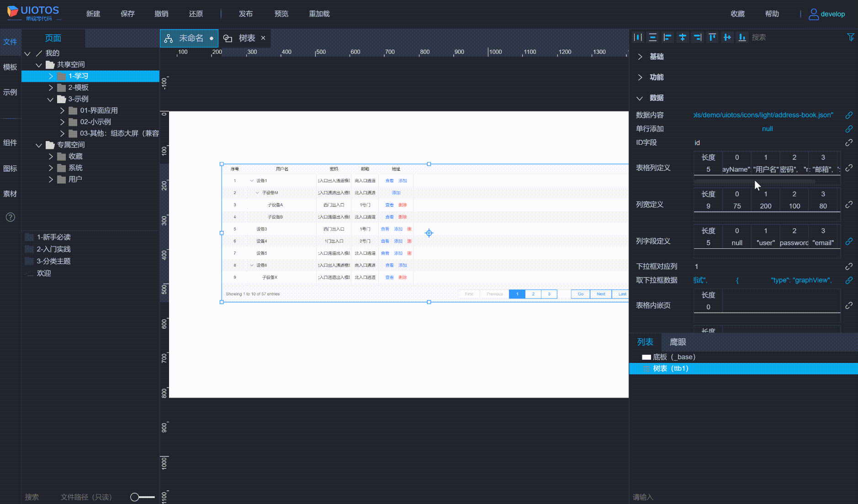Open the property filter funnel icon
This screenshot has width=858, height=504.
click(x=850, y=37)
